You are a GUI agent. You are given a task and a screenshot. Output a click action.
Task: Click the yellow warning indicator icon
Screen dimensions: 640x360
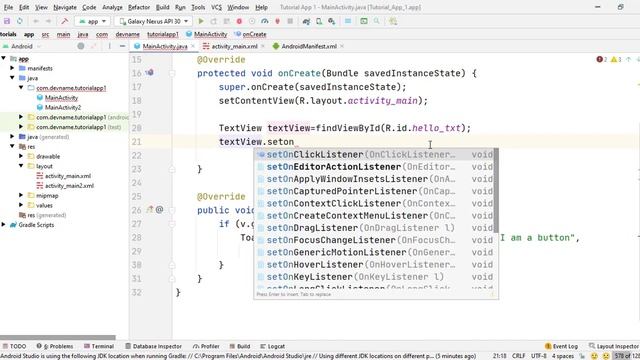click(x=614, y=60)
